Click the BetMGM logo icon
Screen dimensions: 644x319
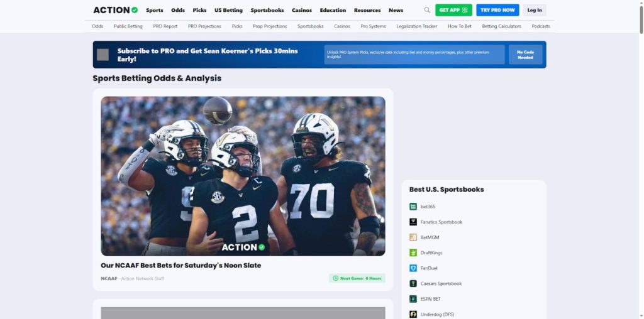[x=413, y=237]
